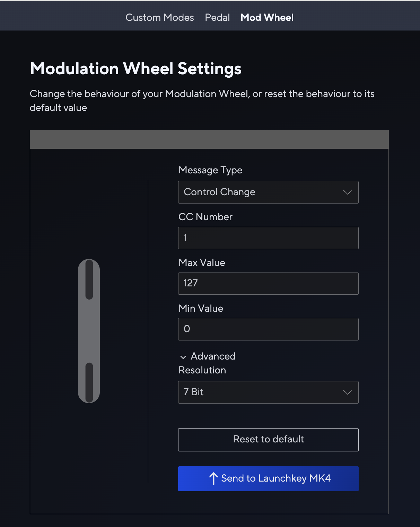Click the Modulation Wheel Settings heading
This screenshot has width=420, height=527.
pos(136,69)
